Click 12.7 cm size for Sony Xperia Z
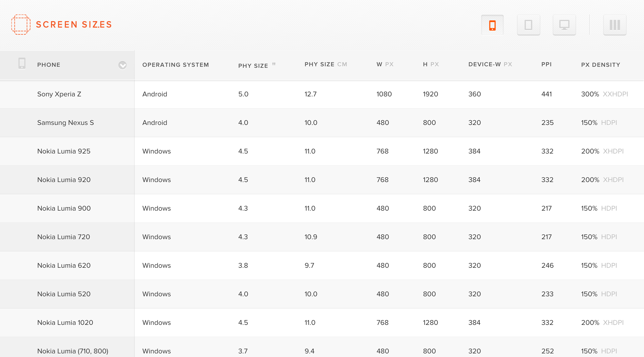 (311, 94)
